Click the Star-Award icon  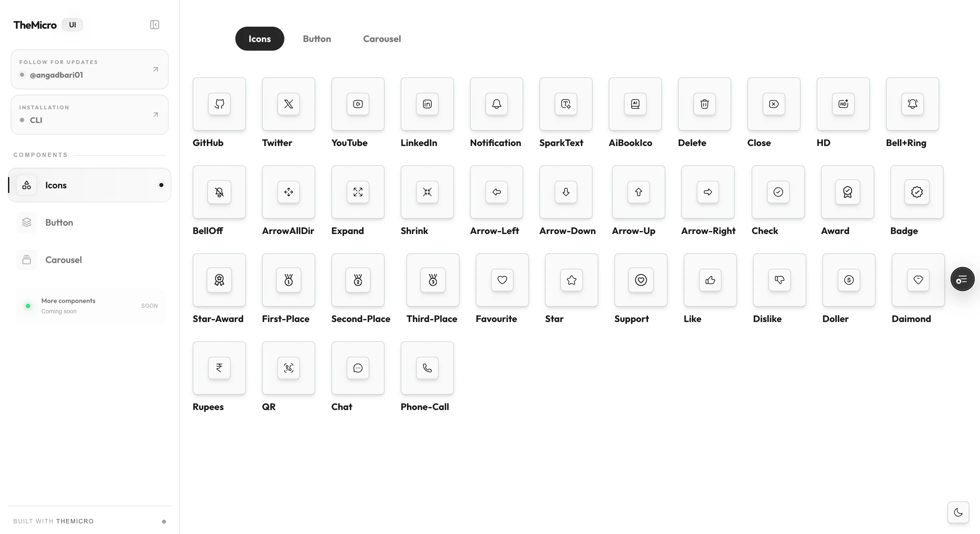pos(219,280)
